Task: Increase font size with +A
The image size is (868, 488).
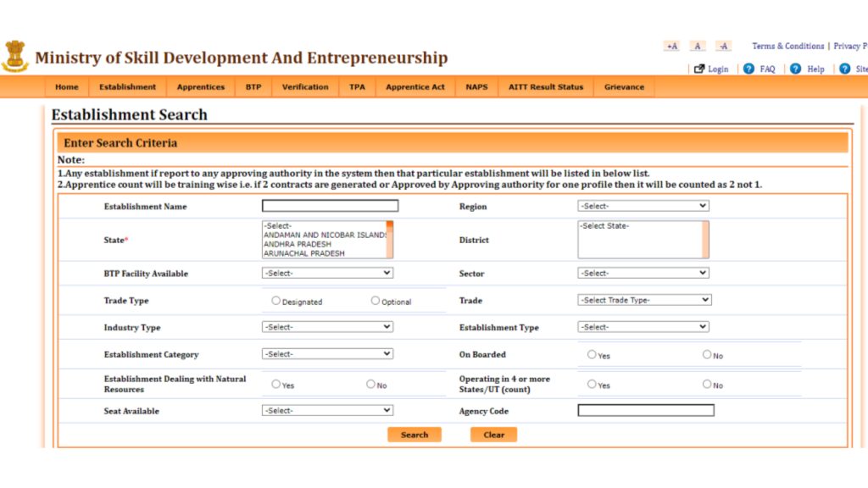Action: click(671, 46)
